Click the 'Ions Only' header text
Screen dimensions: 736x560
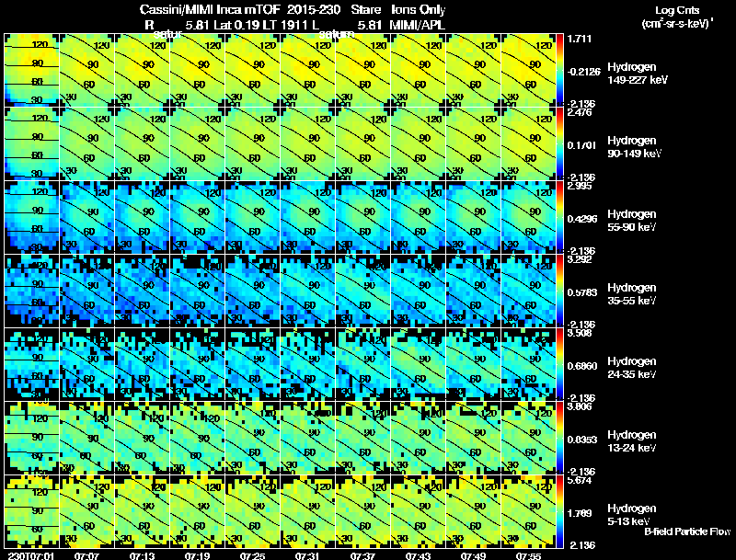point(419,10)
